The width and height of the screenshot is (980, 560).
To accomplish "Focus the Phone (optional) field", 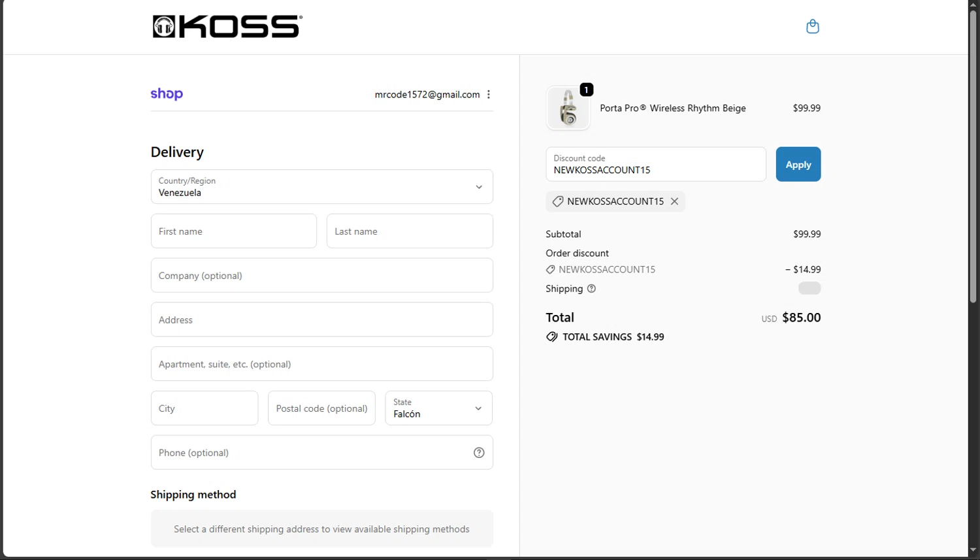I will [x=321, y=453].
